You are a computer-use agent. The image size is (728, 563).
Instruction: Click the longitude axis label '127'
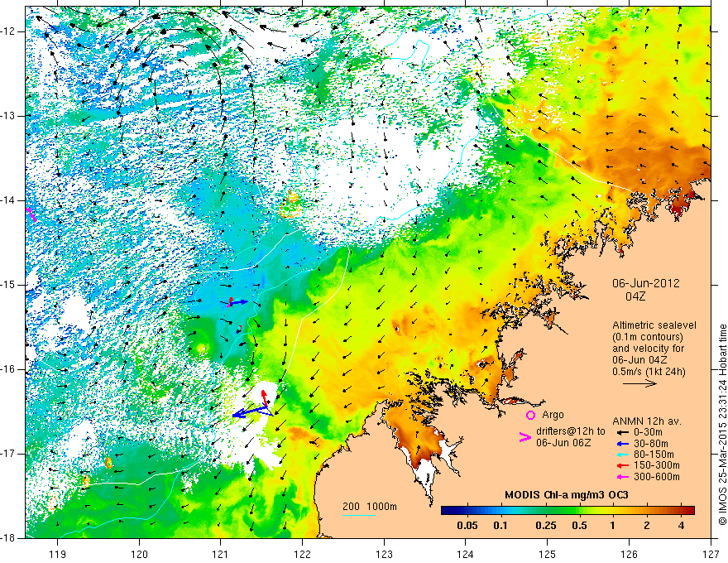click(711, 554)
